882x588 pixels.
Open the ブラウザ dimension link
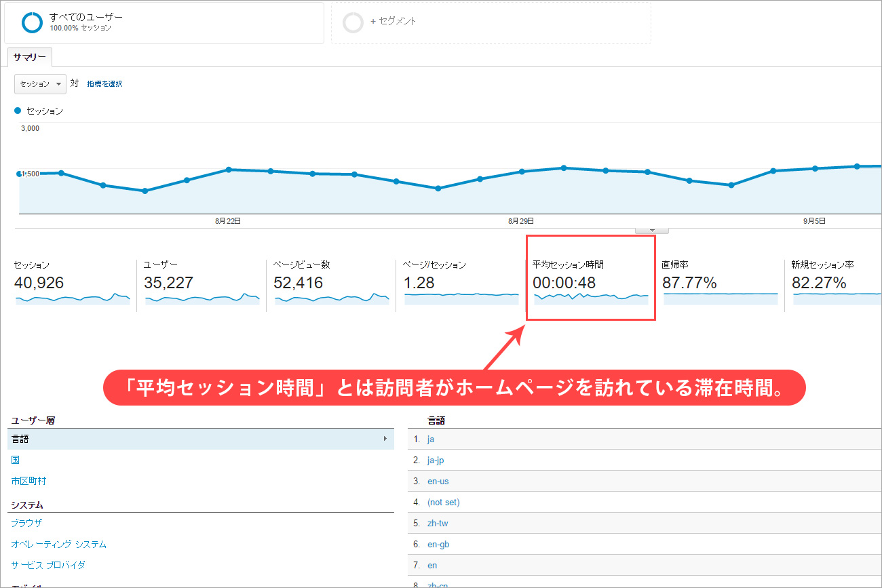coord(26,523)
